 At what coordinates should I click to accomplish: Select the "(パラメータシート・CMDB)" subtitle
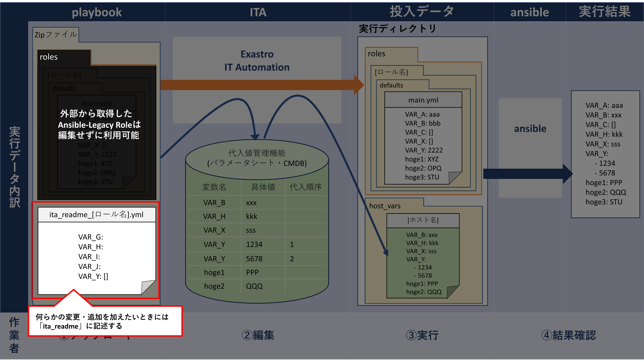pos(257,163)
